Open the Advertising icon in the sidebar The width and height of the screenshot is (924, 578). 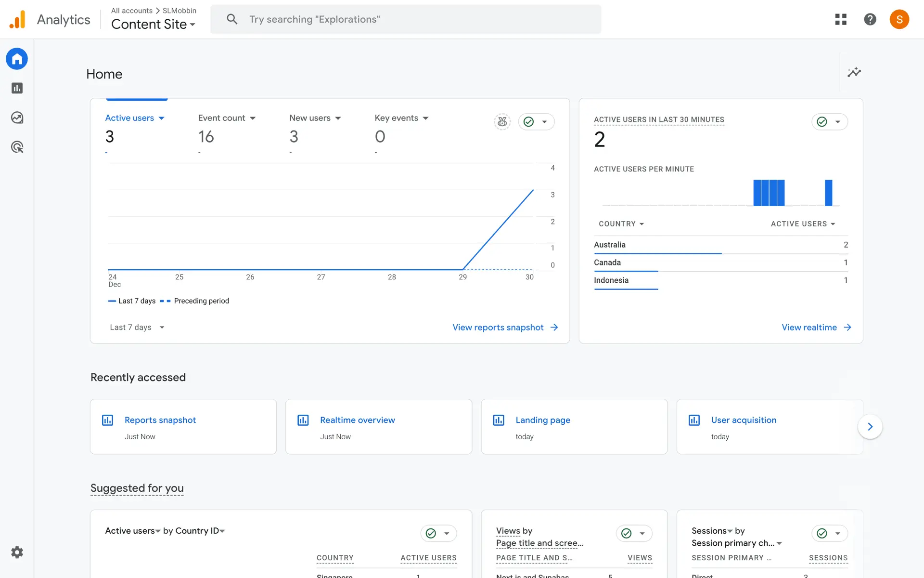(x=17, y=147)
